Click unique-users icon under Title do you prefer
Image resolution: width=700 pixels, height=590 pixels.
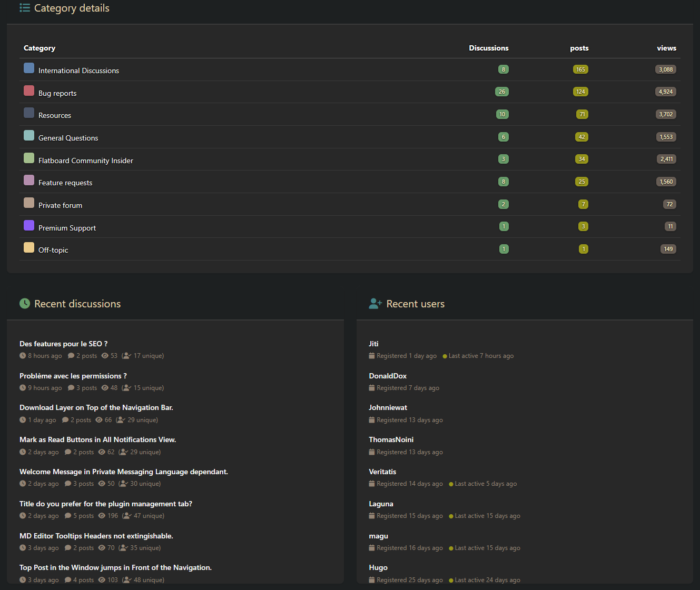126,516
